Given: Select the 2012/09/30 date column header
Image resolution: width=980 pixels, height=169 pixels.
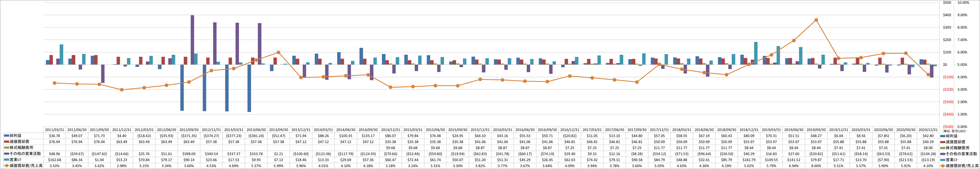Looking at the screenshot, I should click(x=189, y=130).
